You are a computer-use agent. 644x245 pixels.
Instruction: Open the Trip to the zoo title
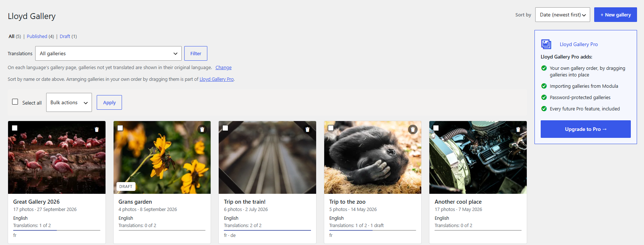tap(347, 202)
